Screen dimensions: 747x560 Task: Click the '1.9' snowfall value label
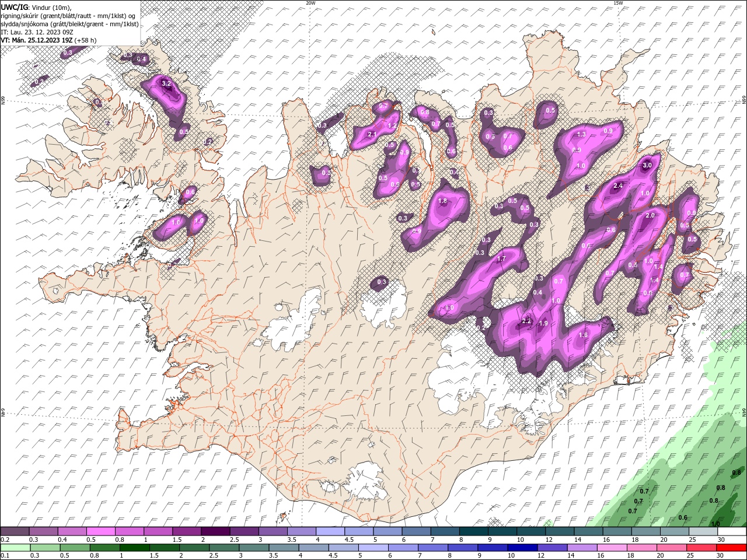coord(543,323)
